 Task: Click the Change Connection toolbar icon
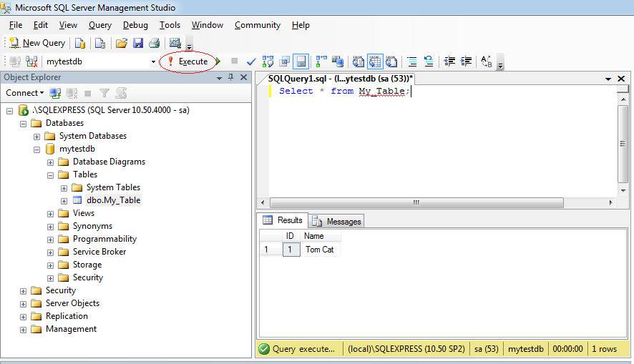tap(31, 62)
